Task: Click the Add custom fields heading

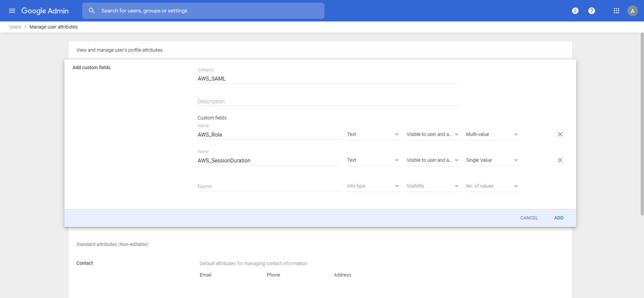Action: (91, 67)
